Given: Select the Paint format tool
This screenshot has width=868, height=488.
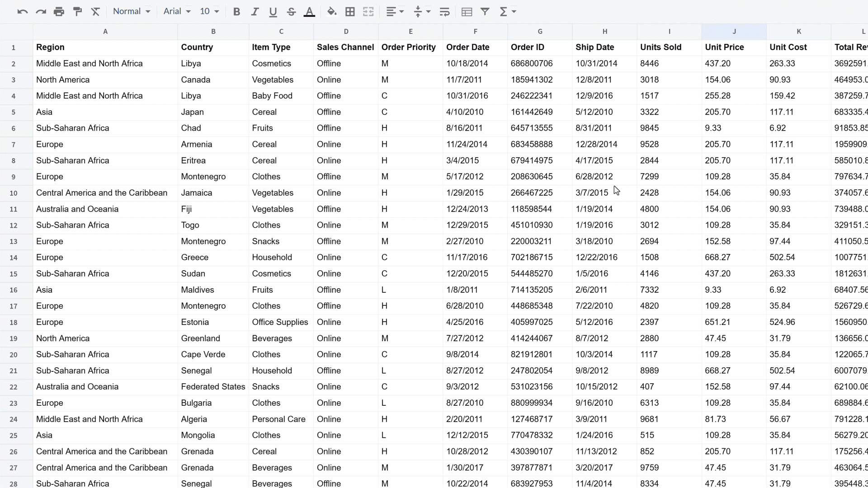Looking at the screenshot, I should (77, 12).
